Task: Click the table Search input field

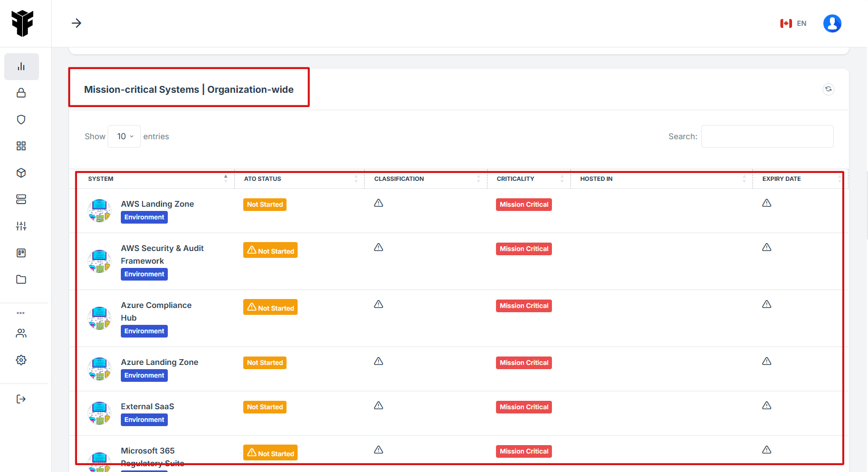Action: coord(767,137)
